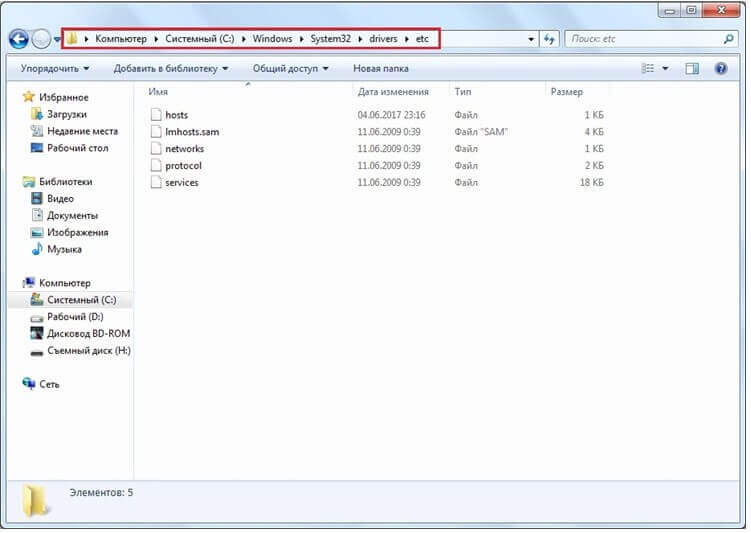Open the help question mark icon
751x533 pixels.
720,69
